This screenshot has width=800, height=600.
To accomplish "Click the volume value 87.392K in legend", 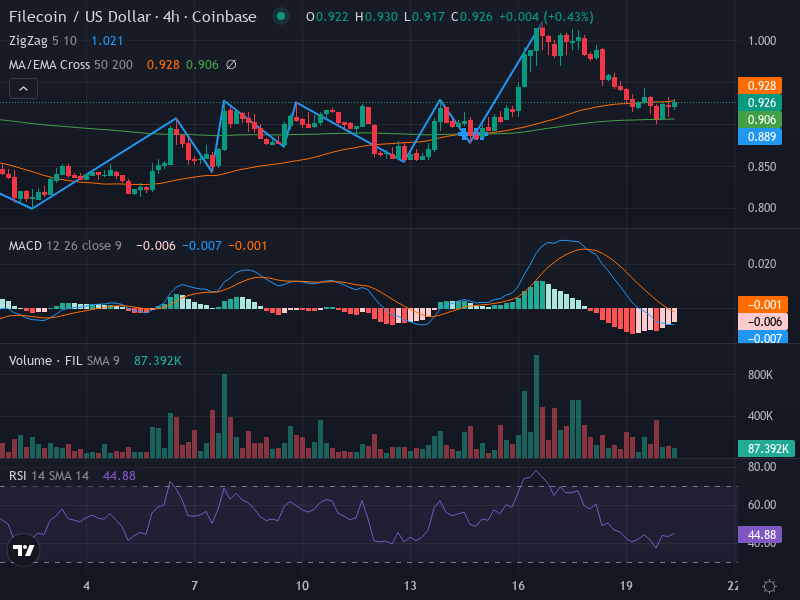I will point(158,361).
